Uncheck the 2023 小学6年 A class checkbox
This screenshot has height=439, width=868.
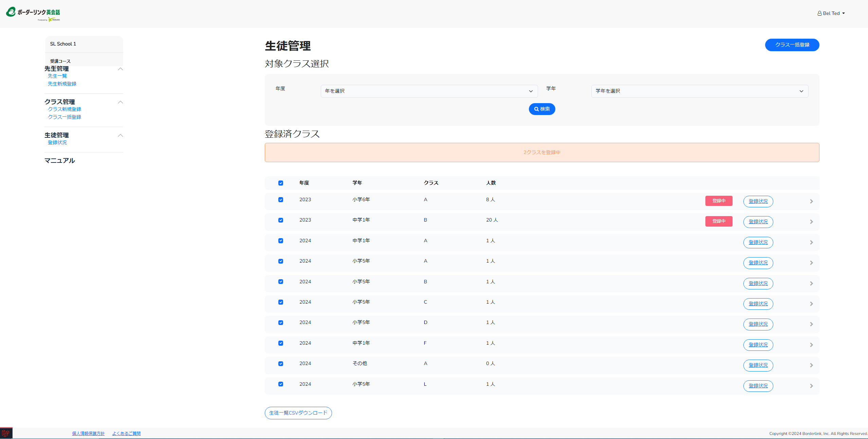(x=281, y=200)
